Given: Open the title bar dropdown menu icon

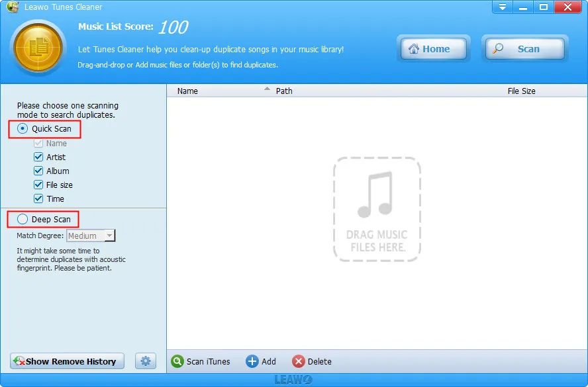Looking at the screenshot, I should (503, 7).
